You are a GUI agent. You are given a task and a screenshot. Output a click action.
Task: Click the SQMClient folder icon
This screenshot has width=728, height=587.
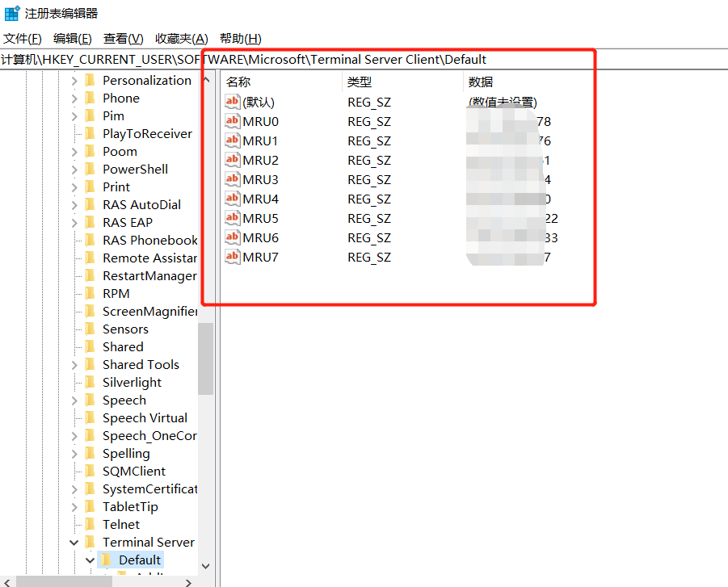[x=90, y=471]
